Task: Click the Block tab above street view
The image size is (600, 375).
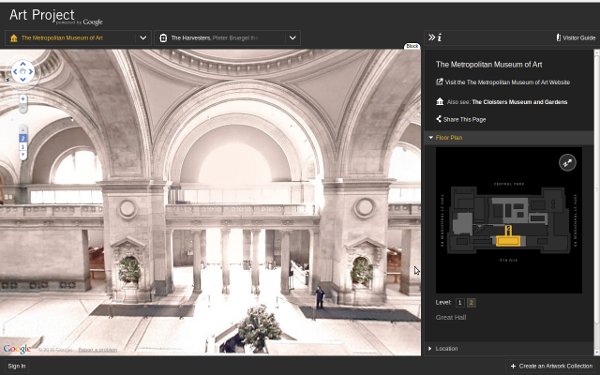Action: [412, 46]
